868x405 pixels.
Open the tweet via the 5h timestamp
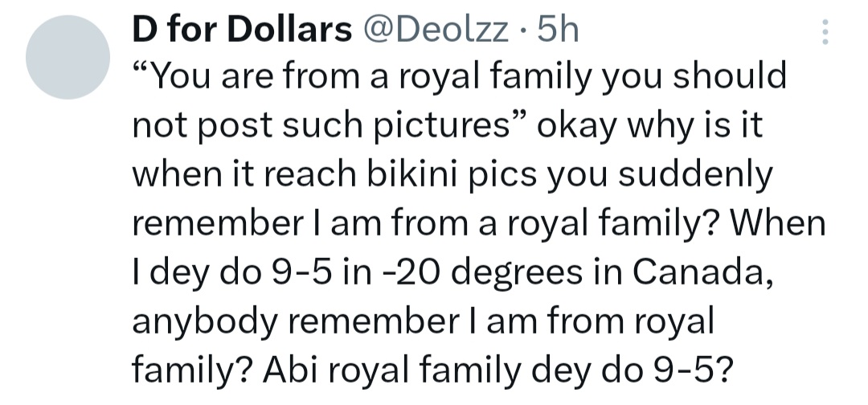[556, 31]
